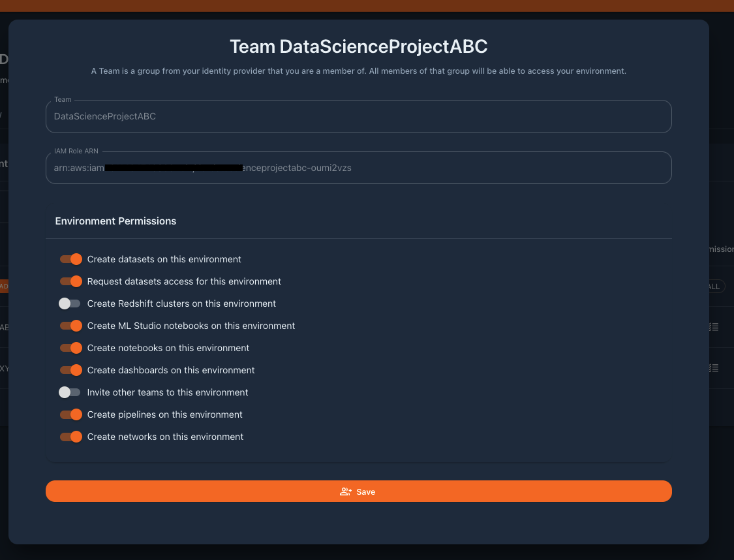Click the 'Create networks on this environment' label

[165, 437]
